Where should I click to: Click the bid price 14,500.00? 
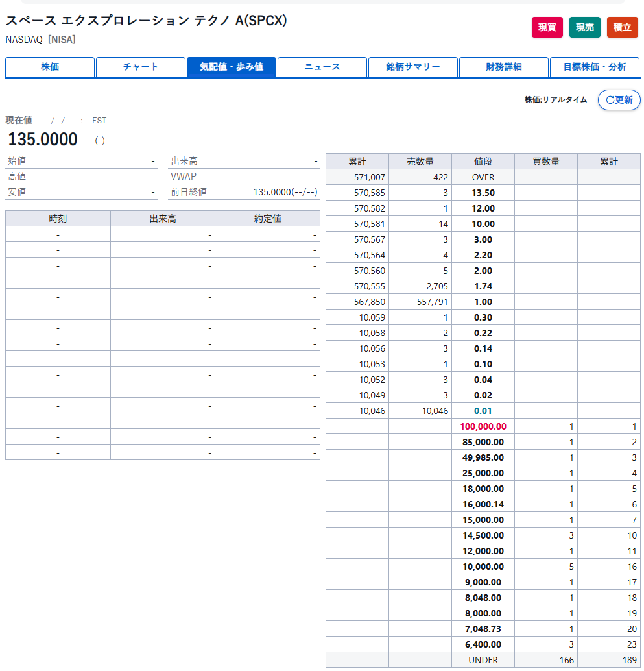[483, 536]
